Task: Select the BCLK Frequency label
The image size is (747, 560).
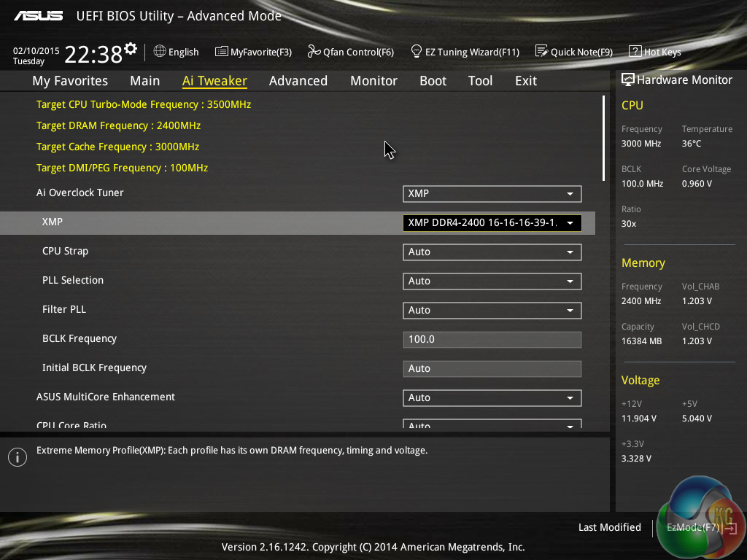Action: tap(80, 338)
